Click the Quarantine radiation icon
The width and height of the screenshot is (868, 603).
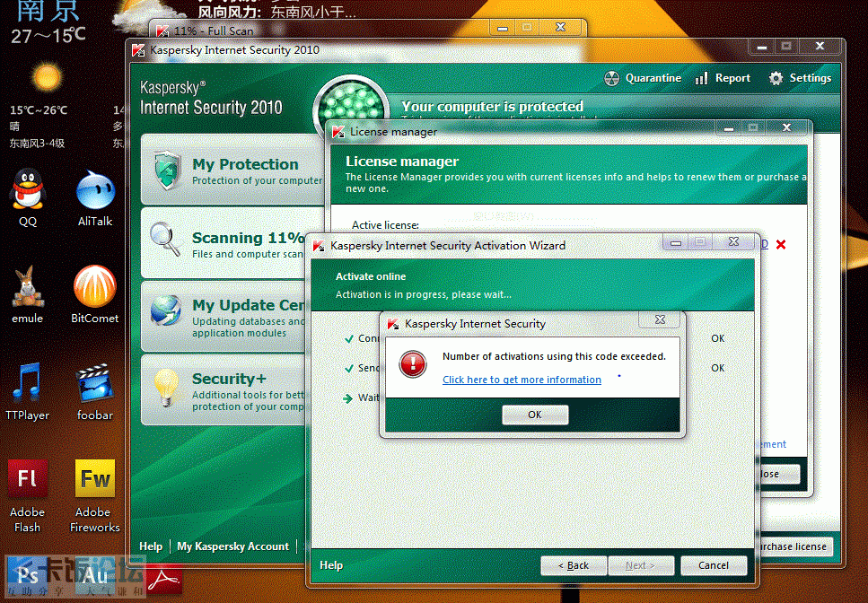(x=611, y=79)
